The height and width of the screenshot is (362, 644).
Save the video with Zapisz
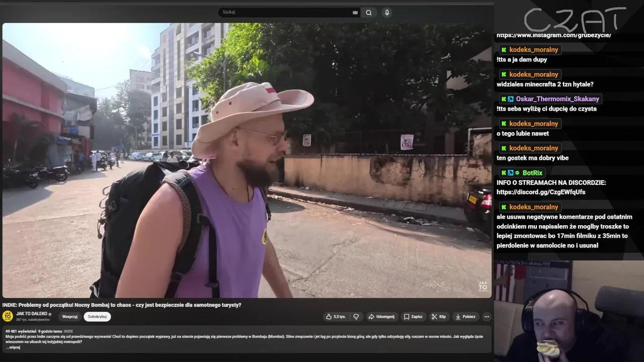(413, 317)
